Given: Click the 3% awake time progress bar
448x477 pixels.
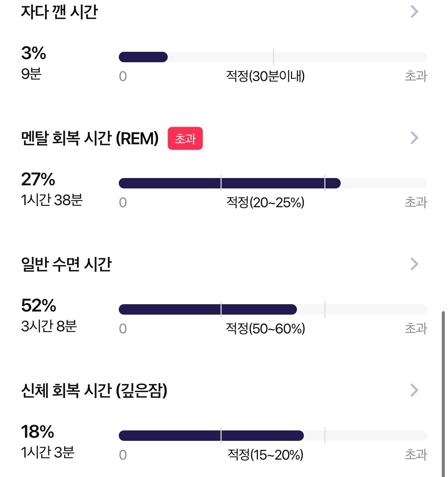Looking at the screenshot, I should click(x=273, y=57).
